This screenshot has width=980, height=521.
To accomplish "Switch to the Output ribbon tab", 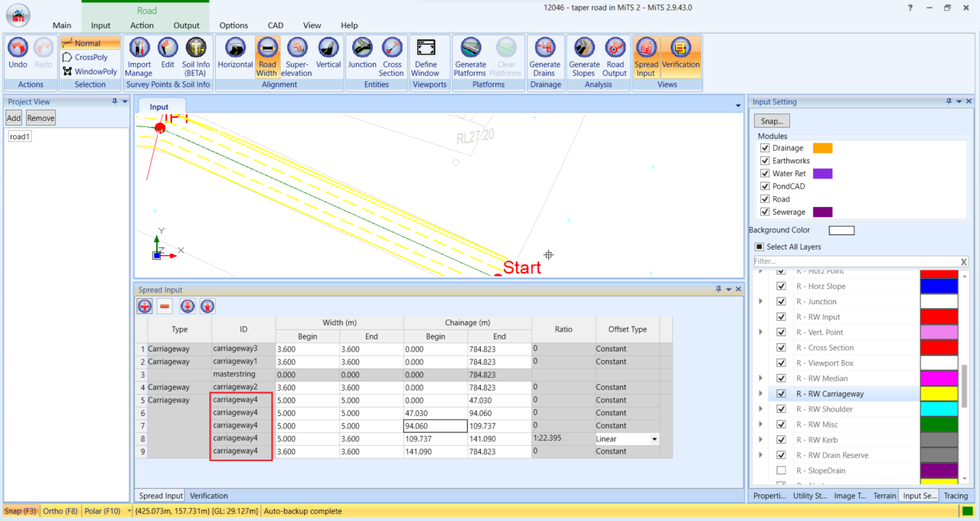I will pyautogui.click(x=186, y=25).
